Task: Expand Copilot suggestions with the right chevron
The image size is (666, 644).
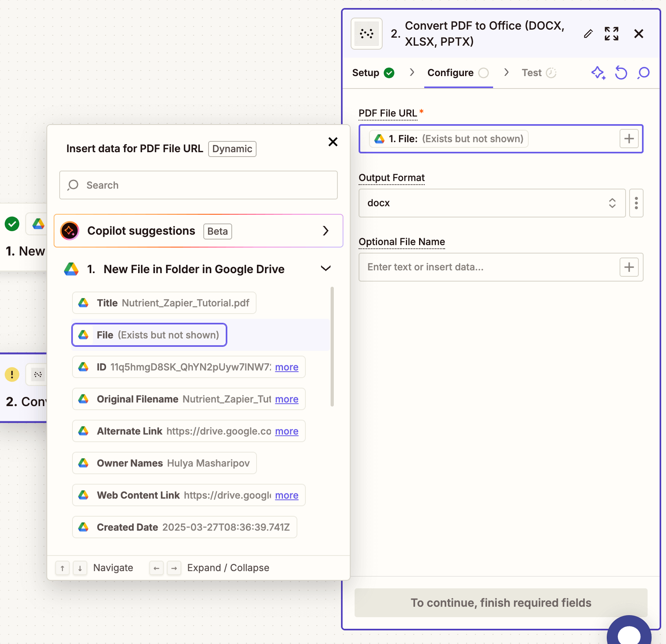Action: point(325,231)
